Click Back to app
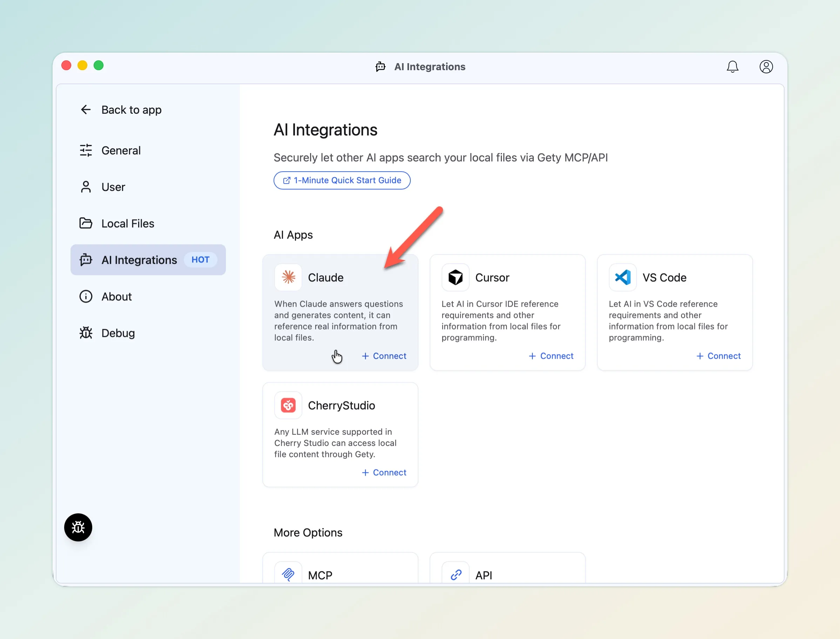The image size is (840, 639). [x=131, y=109]
